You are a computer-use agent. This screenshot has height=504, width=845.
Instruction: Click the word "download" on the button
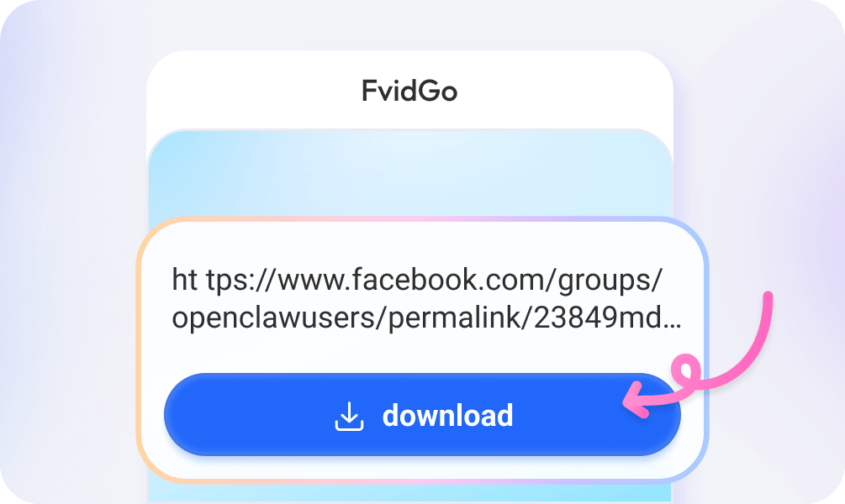click(x=447, y=416)
